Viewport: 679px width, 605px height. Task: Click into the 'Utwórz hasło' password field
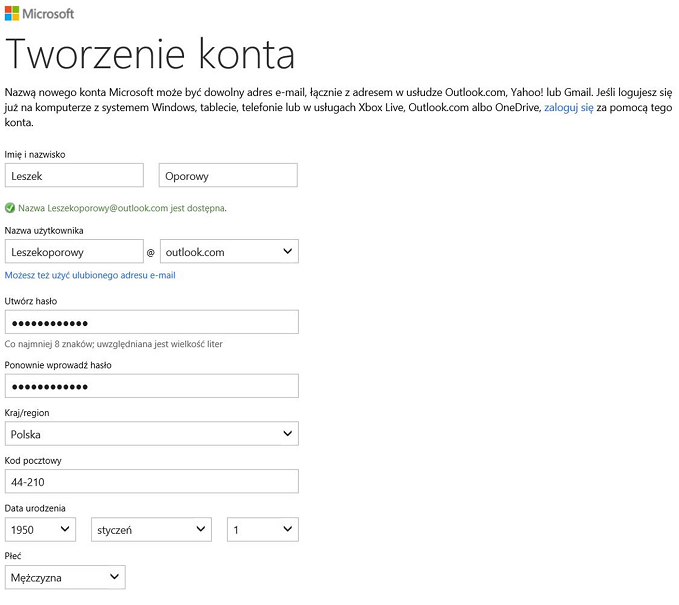point(151,322)
